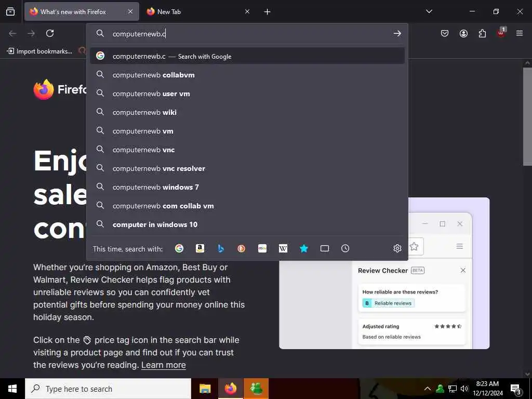Select suggestion computernewb vnc
This screenshot has width=532, height=399.
(x=247, y=149)
